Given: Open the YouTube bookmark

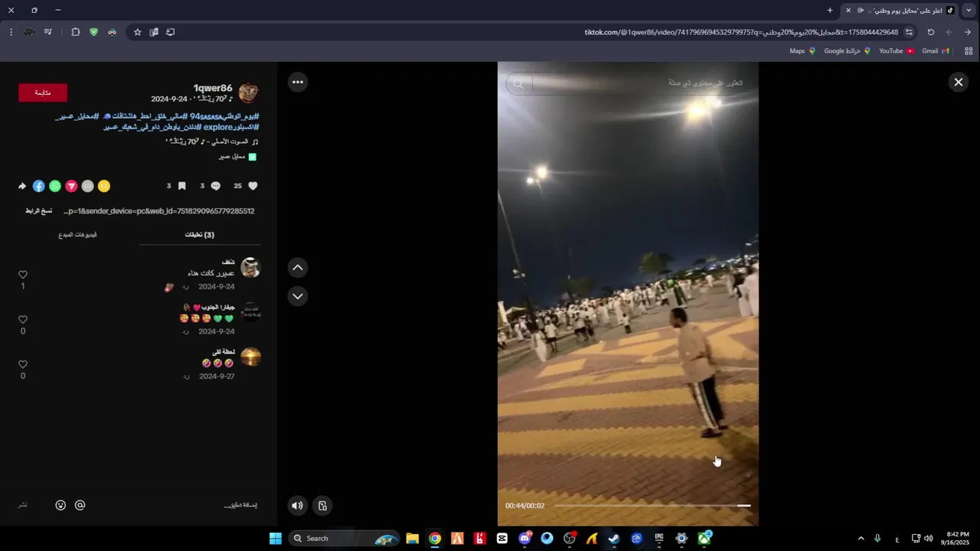Looking at the screenshot, I should pyautogui.click(x=896, y=51).
